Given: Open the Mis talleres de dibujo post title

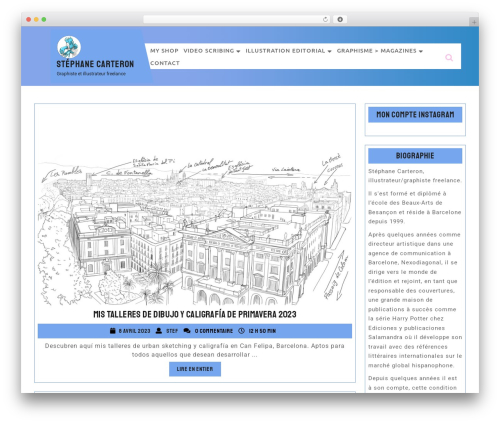Looking at the screenshot, I should click(x=195, y=314).
